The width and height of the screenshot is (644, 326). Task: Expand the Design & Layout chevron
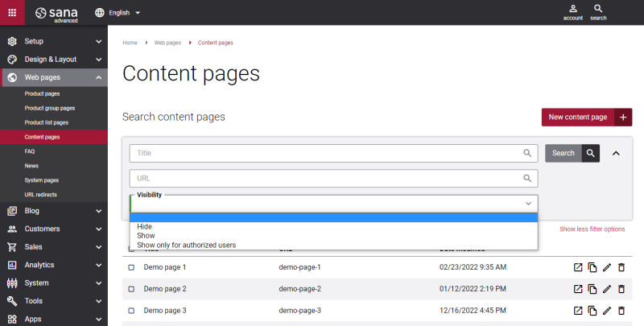[98, 60]
